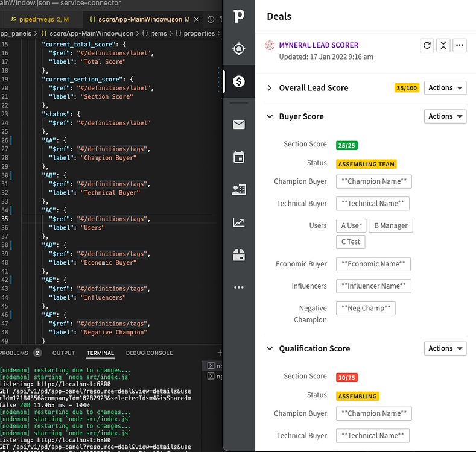The width and height of the screenshot is (476, 452).
Task: Click the C Test tag
Action: click(351, 242)
